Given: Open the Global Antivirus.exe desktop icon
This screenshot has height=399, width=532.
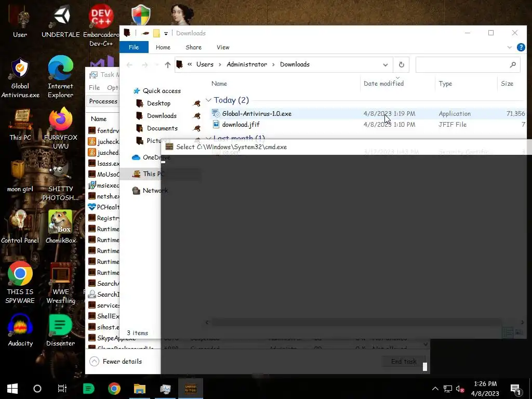Looking at the screenshot, I should pos(20,78).
